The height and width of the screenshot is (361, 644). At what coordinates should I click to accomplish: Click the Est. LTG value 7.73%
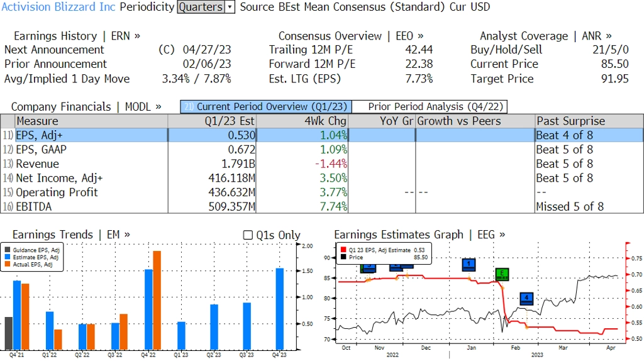click(419, 79)
